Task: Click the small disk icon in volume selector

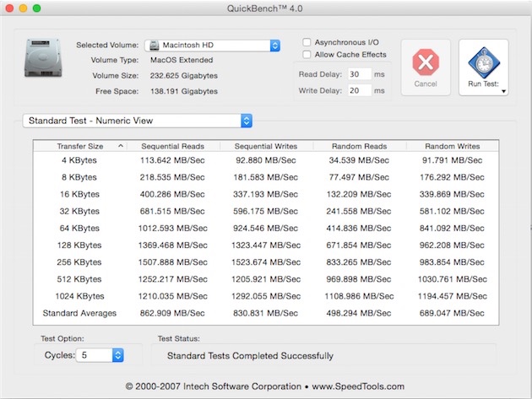Action: pos(155,45)
